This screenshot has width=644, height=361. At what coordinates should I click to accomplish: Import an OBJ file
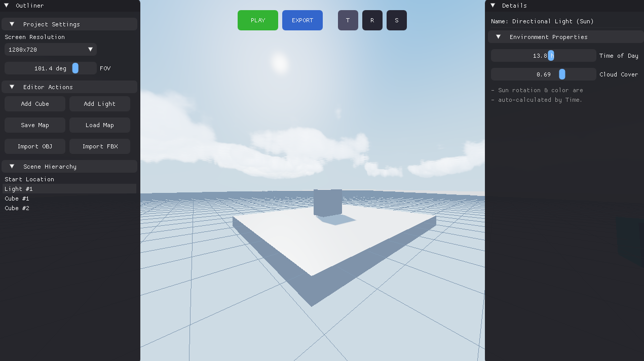click(x=34, y=146)
